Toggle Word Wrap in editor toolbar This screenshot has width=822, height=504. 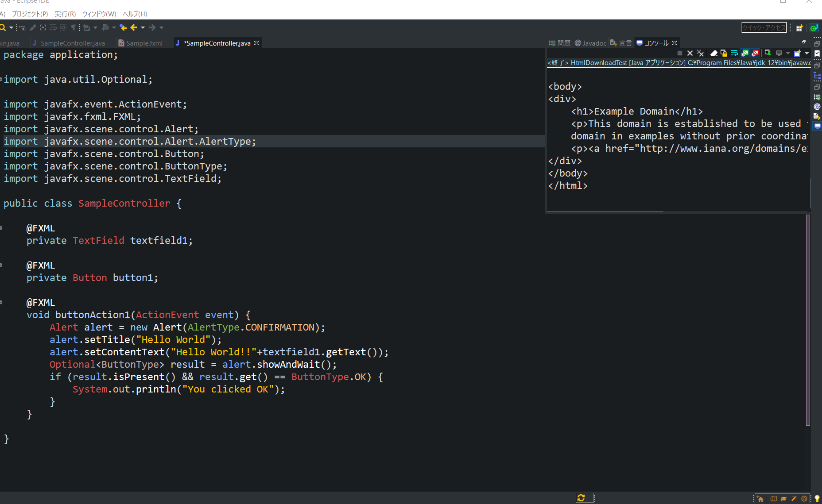[x=53, y=27]
